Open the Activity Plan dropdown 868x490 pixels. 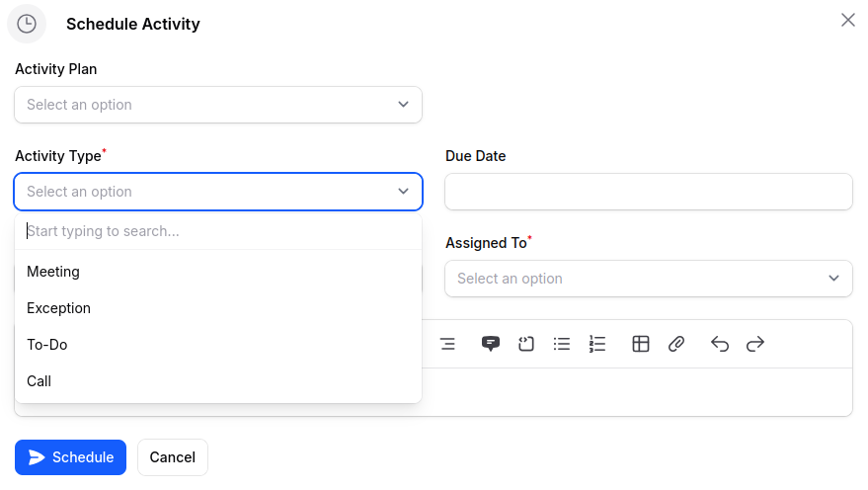(218, 105)
